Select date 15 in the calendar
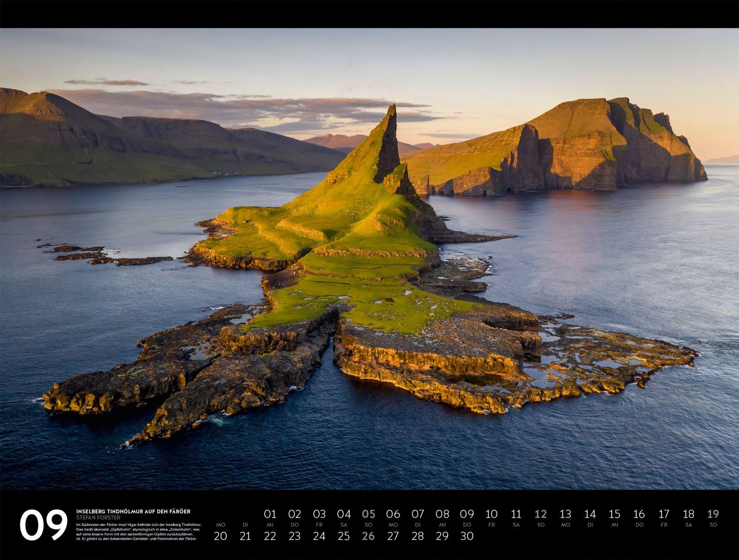Viewport: 739px width, 560px height. pos(614,514)
